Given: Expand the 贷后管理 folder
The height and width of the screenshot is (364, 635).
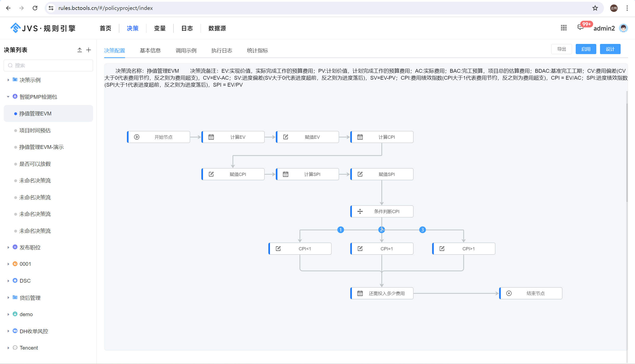Looking at the screenshot, I should coord(8,298).
